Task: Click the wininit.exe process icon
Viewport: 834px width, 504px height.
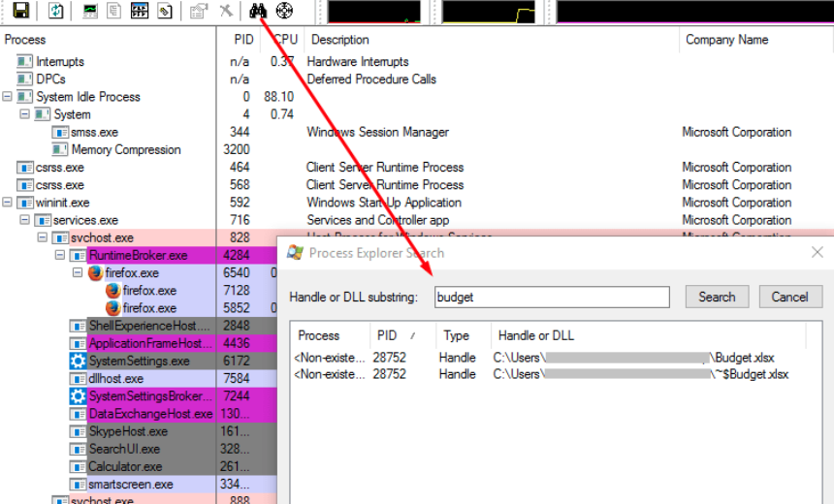Action: point(24,203)
